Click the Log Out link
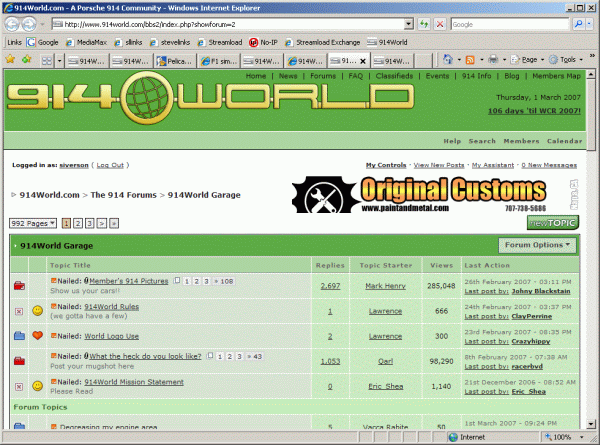This screenshot has height=445, width=600. tap(110, 165)
